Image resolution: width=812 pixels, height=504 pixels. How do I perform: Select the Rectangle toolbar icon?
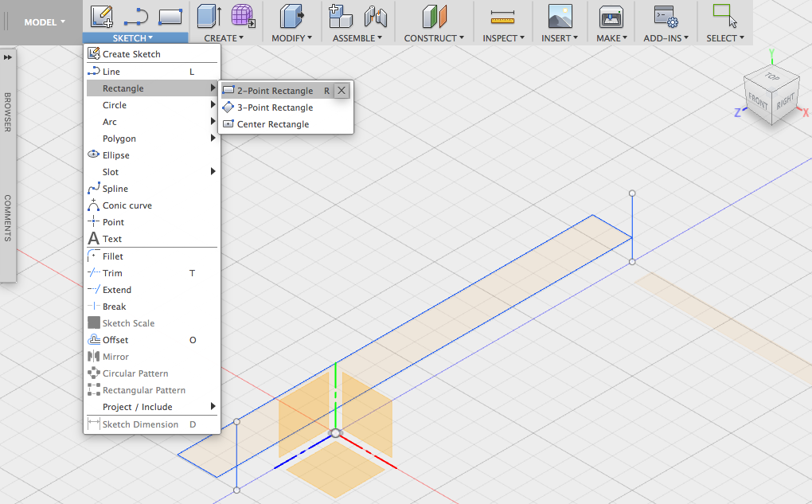[170, 17]
